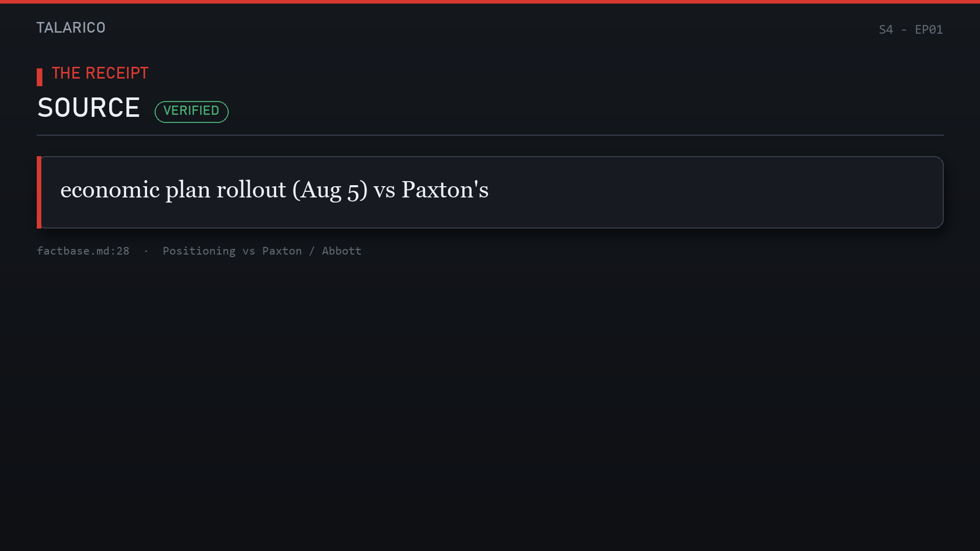Click the slash between Paxton and Abbott
980x551 pixels.
[x=312, y=251]
